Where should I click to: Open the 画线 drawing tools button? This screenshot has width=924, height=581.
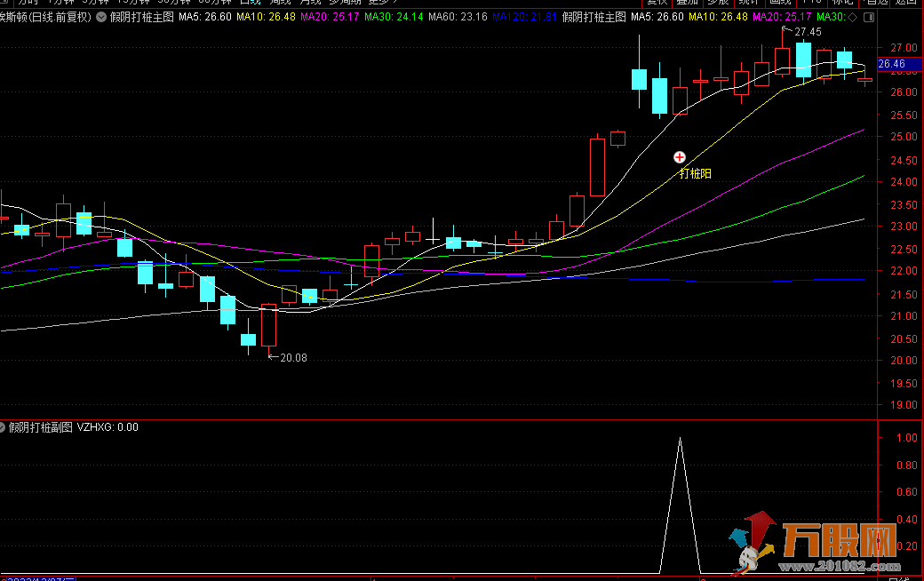[780, 2]
